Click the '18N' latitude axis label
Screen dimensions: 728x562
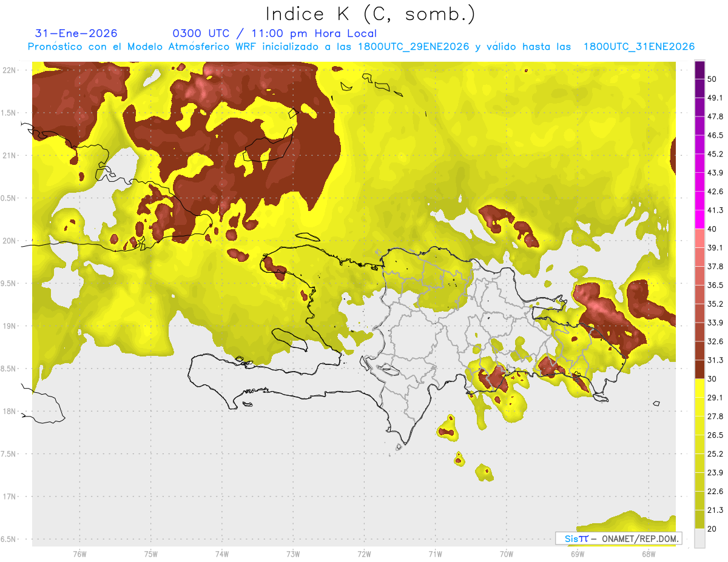(10, 411)
